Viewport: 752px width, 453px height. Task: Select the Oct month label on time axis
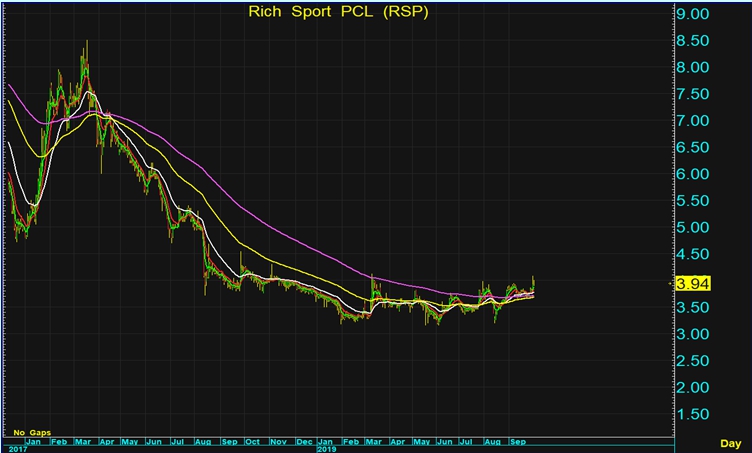(252, 442)
